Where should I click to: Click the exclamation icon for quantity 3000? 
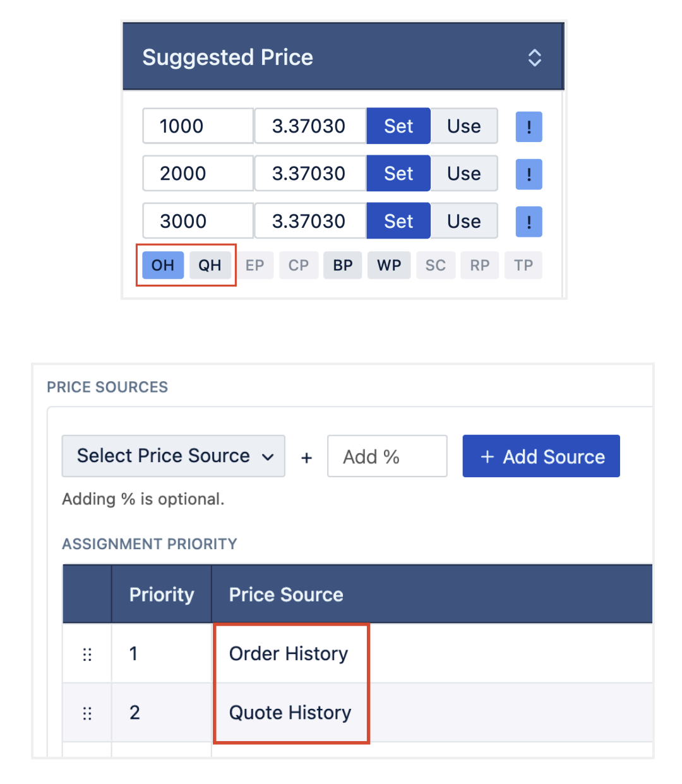(529, 222)
